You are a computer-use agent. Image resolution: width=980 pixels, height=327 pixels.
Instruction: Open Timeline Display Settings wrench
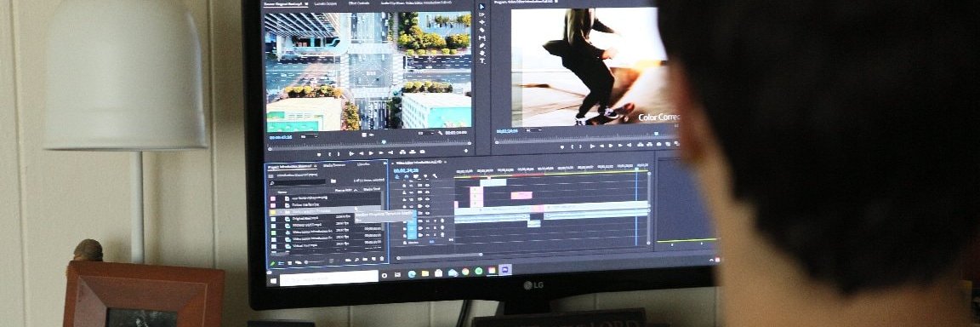(435, 175)
